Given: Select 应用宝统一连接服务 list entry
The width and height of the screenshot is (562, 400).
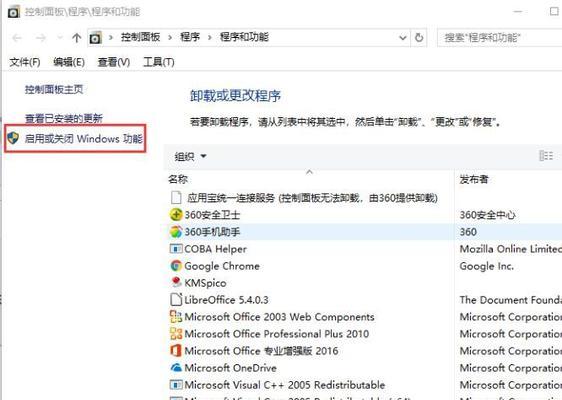Looking at the screenshot, I should [312, 197].
